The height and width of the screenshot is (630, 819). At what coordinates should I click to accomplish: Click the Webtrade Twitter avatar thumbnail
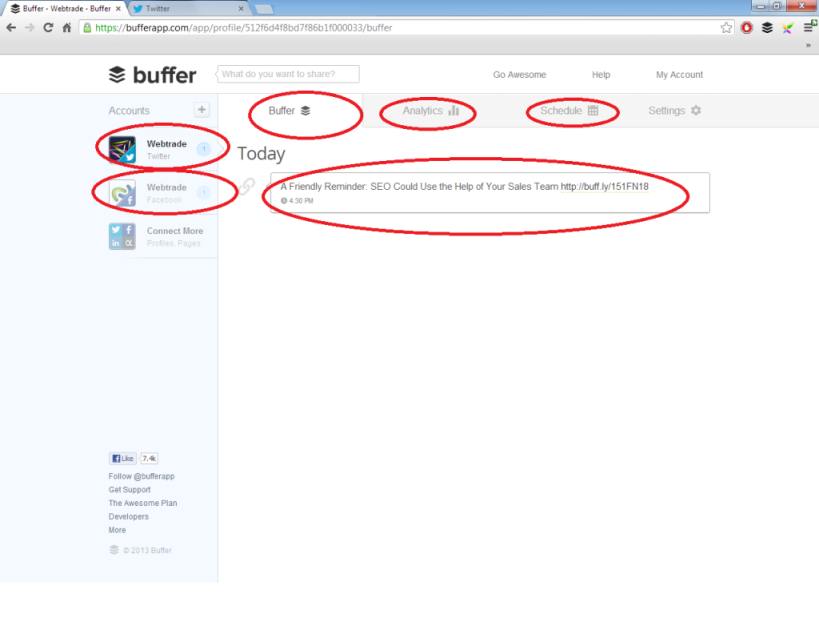tap(122, 149)
